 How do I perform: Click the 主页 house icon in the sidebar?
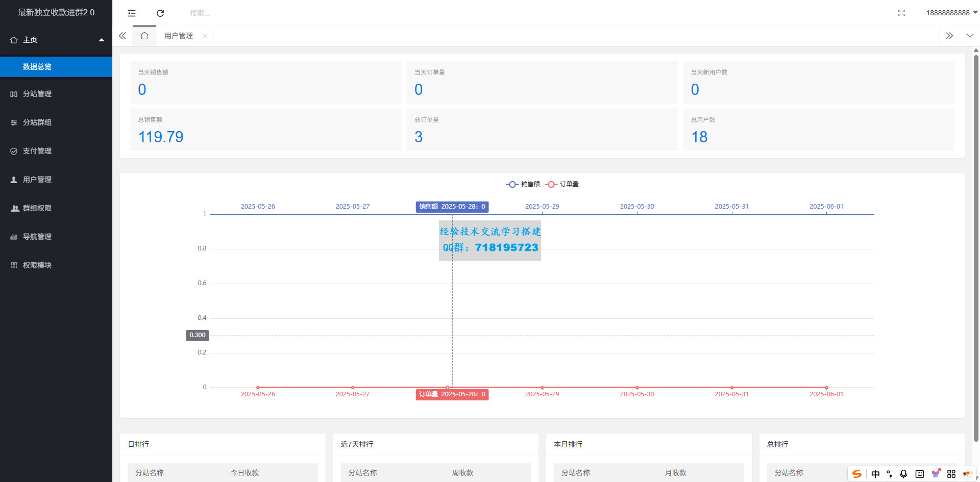(14, 40)
